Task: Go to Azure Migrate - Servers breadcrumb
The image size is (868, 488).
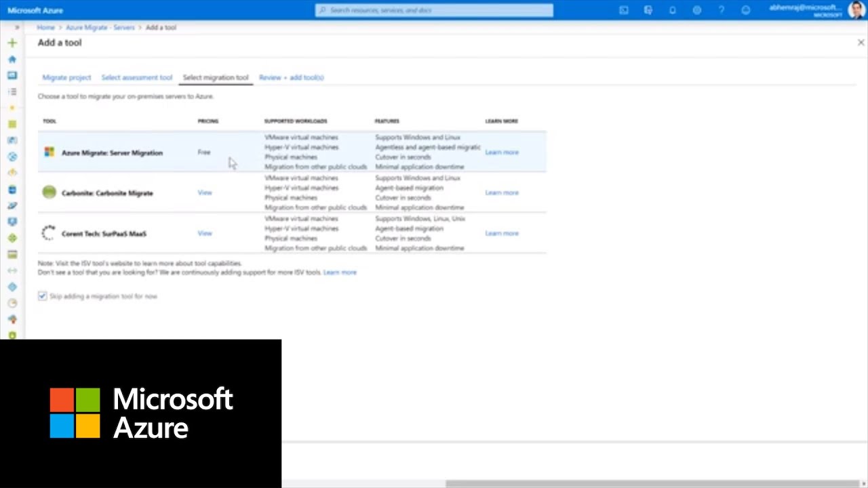Action: coord(100,28)
